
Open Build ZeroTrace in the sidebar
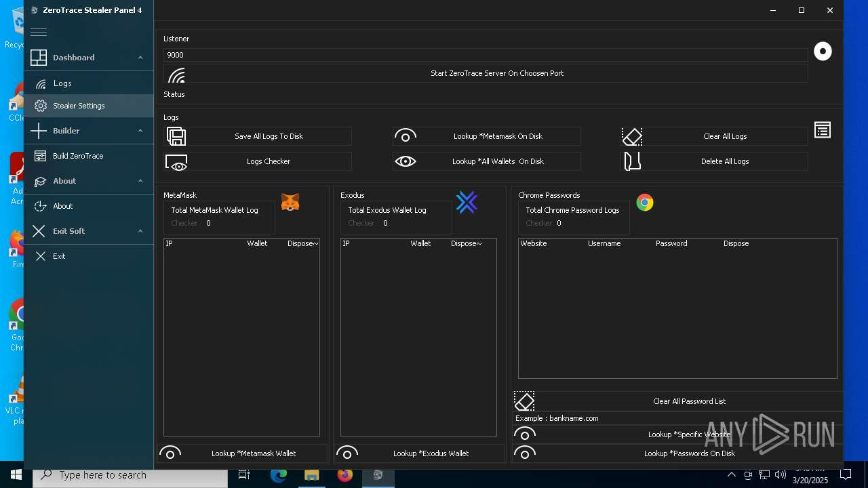[89, 156]
